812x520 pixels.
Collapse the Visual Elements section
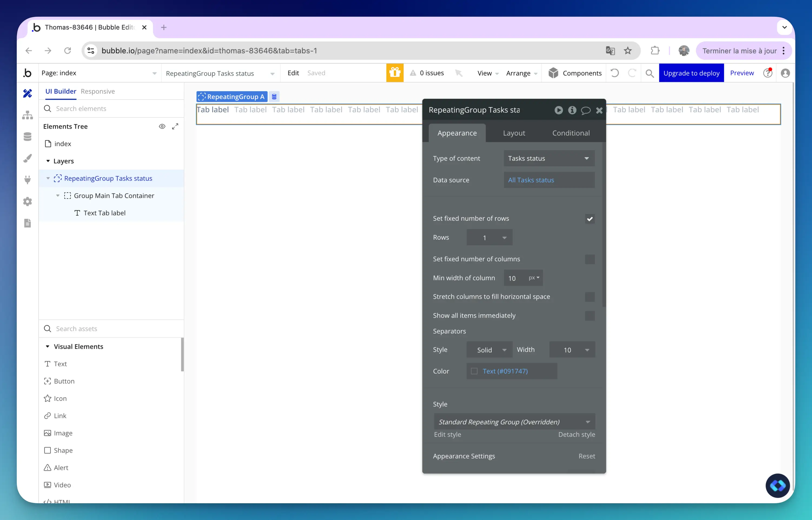pyautogui.click(x=48, y=346)
